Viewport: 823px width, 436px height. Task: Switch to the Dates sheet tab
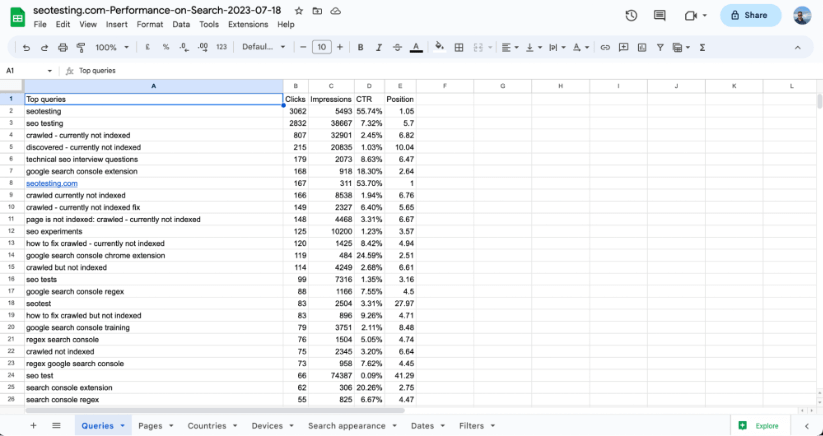[427, 426]
